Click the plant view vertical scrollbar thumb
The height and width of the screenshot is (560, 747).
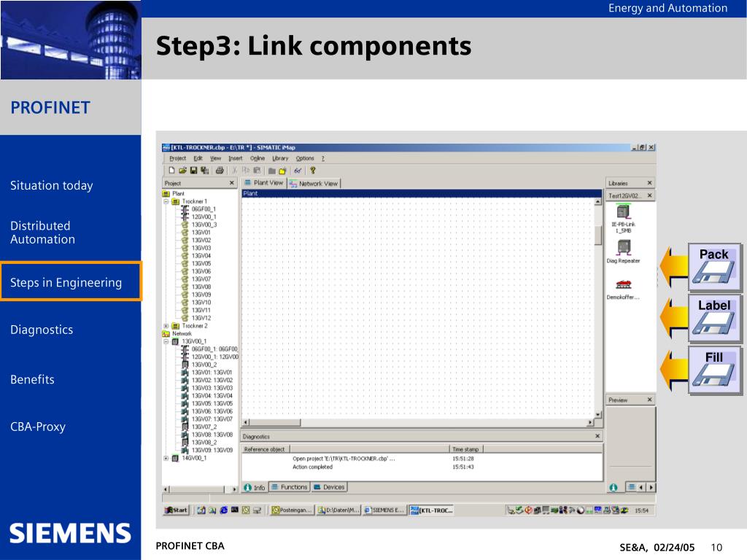[x=598, y=236]
